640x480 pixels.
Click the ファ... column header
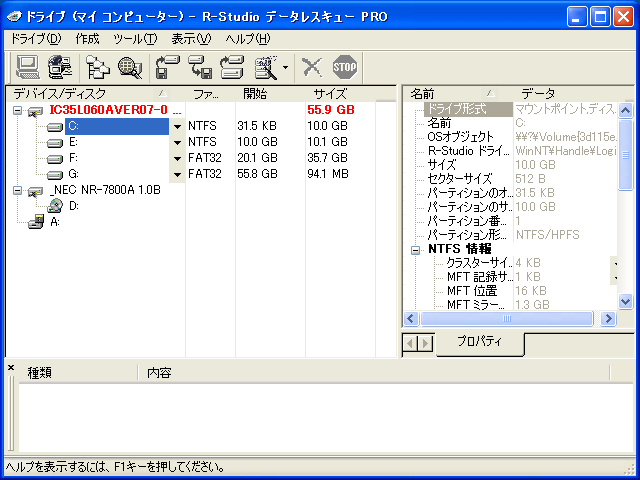(211, 93)
